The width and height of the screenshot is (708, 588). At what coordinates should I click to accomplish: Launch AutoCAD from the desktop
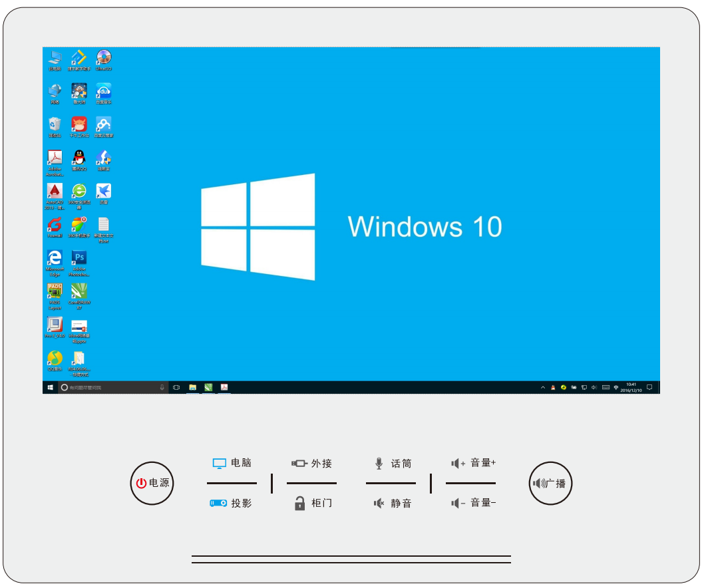click(x=55, y=192)
